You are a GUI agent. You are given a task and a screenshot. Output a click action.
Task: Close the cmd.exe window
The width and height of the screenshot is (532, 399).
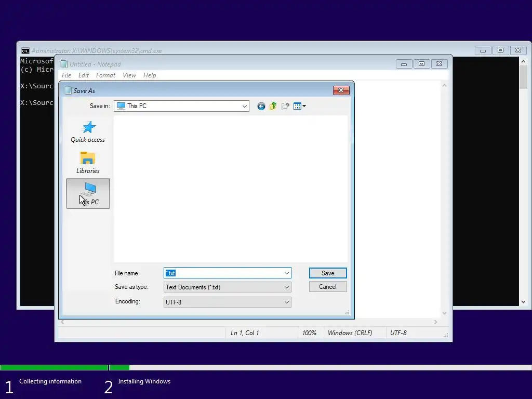tap(518, 50)
